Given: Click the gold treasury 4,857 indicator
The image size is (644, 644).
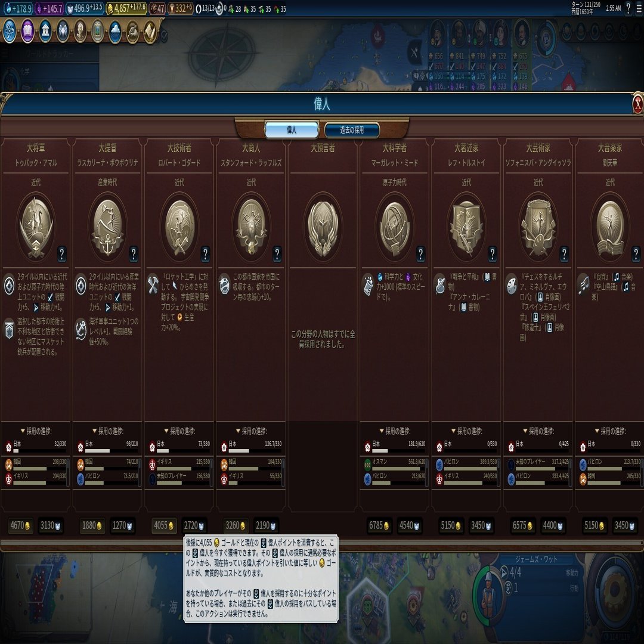Looking at the screenshot, I should pyautogui.click(x=126, y=8).
